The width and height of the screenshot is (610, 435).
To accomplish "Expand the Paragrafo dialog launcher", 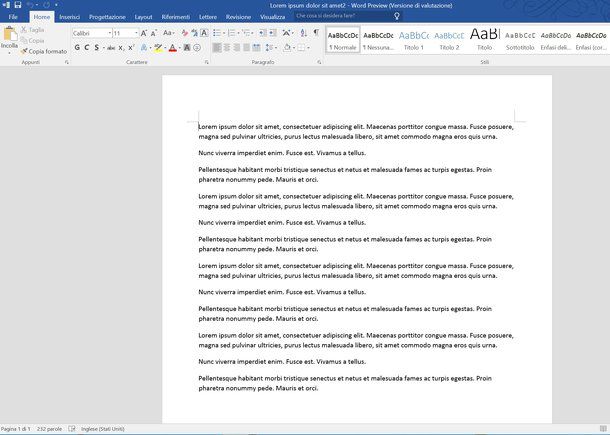I will click(x=319, y=62).
